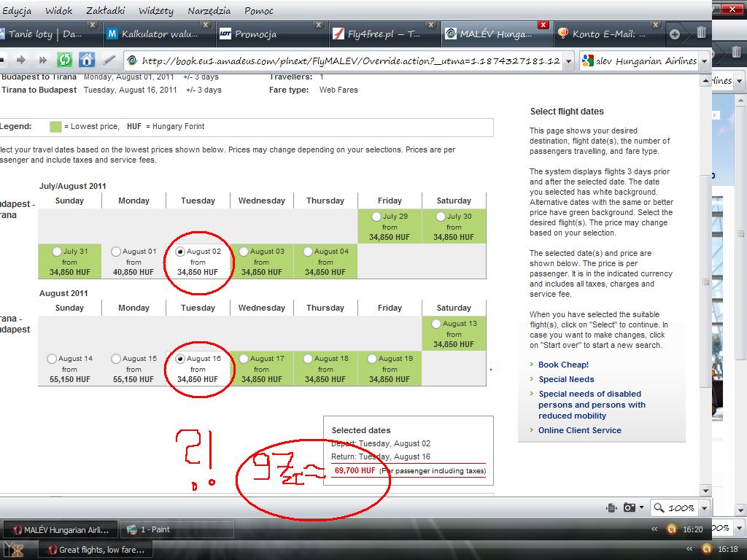
Task: Switch to the Promocja tab
Action: [273, 34]
